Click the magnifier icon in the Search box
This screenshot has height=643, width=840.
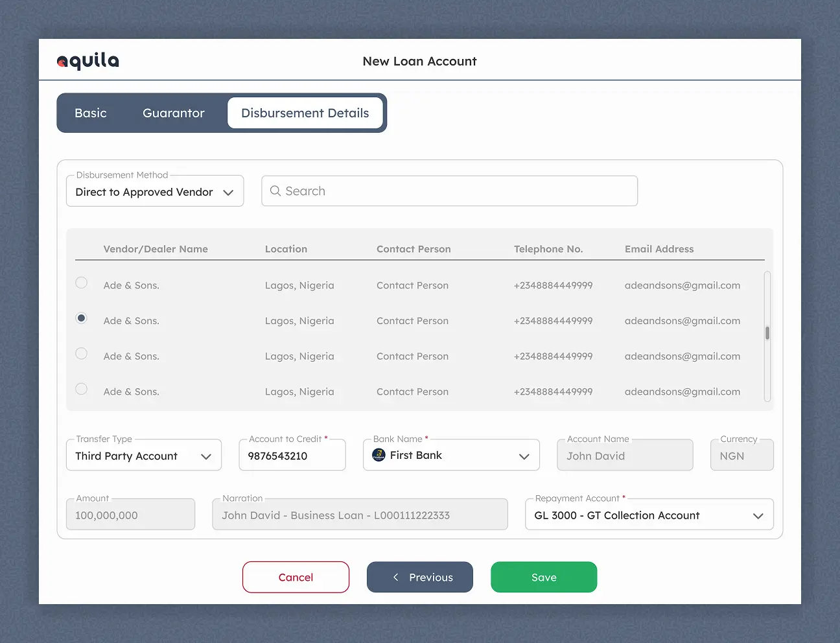click(275, 191)
